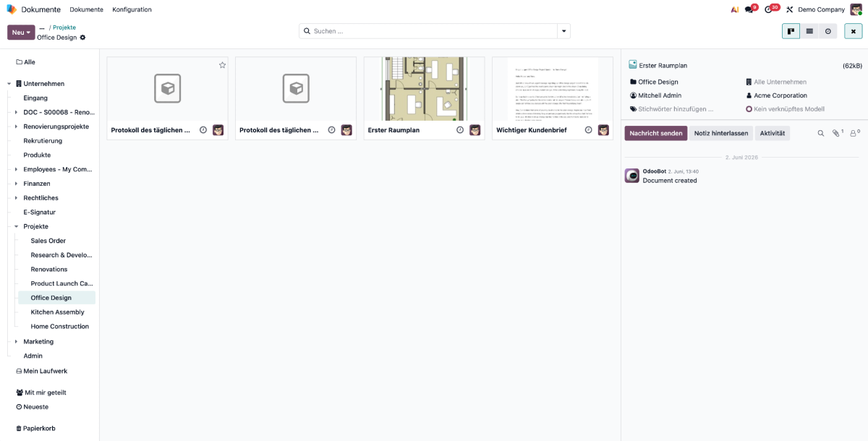Image resolution: width=868 pixels, height=441 pixels.
Task: Open the Dokumente menu
Action: [86, 9]
